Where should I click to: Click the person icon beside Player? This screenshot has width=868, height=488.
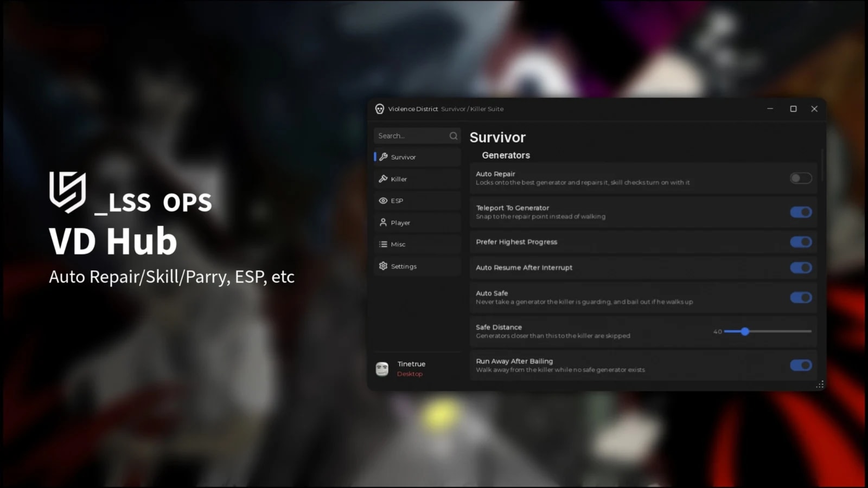(383, 222)
